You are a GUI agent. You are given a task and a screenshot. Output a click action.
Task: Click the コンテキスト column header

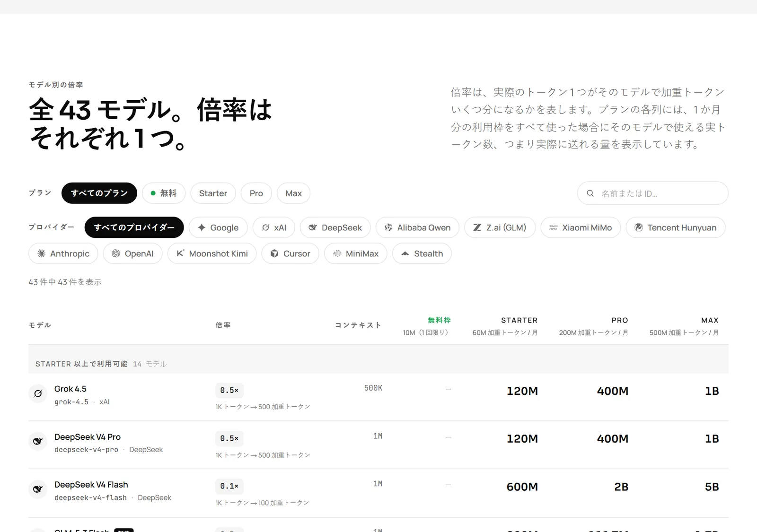tap(358, 325)
